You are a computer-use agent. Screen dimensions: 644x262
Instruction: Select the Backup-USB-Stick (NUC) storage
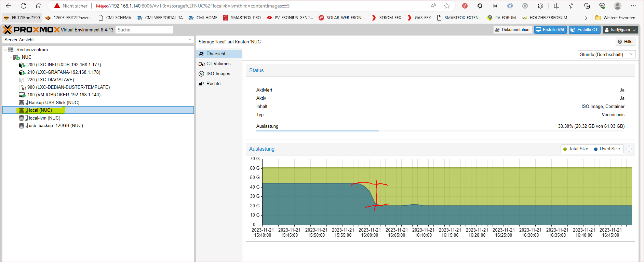pyautogui.click(x=54, y=102)
